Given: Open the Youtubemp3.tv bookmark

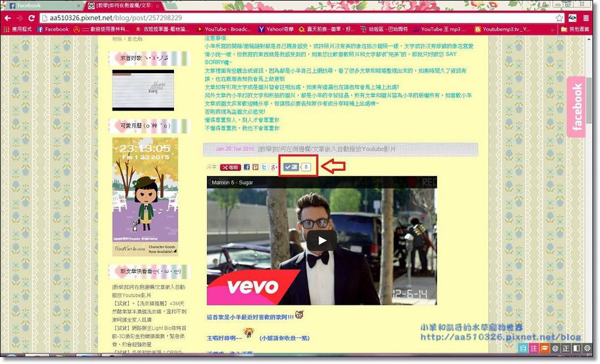Looking at the screenshot, I should [x=502, y=29].
